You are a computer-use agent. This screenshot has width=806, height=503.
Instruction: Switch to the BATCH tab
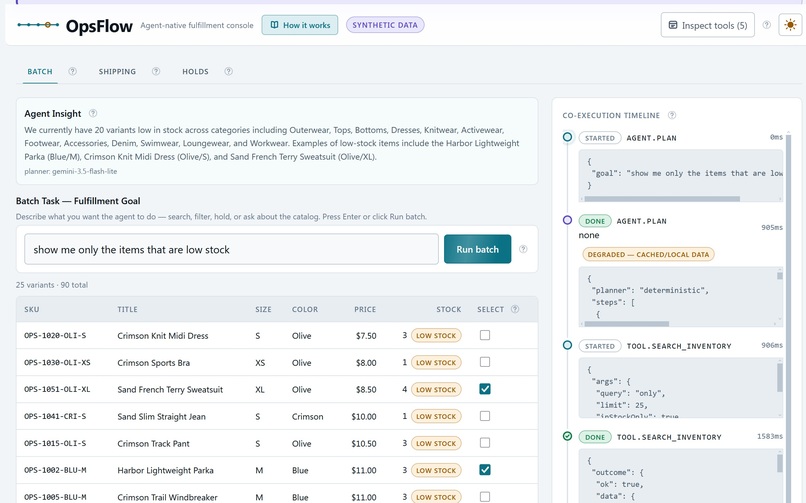pyautogui.click(x=40, y=71)
